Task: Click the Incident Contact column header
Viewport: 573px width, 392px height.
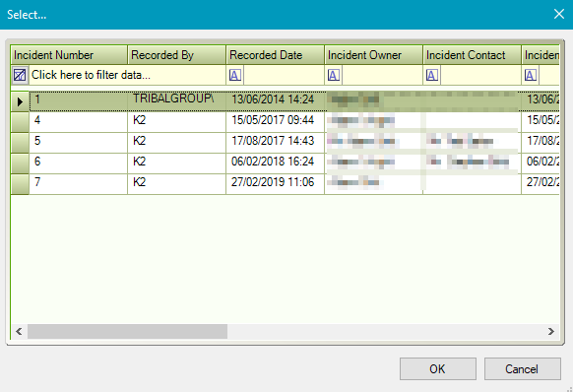Action: coord(472,55)
